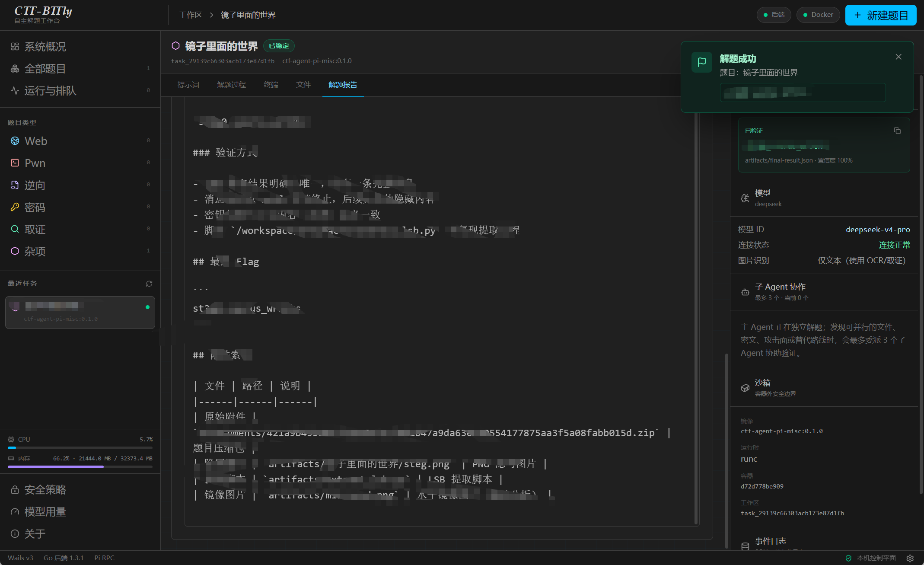This screenshot has width=924, height=565.
Task: Click 镜子里面的世界 breadcrumb item
Action: (x=248, y=15)
